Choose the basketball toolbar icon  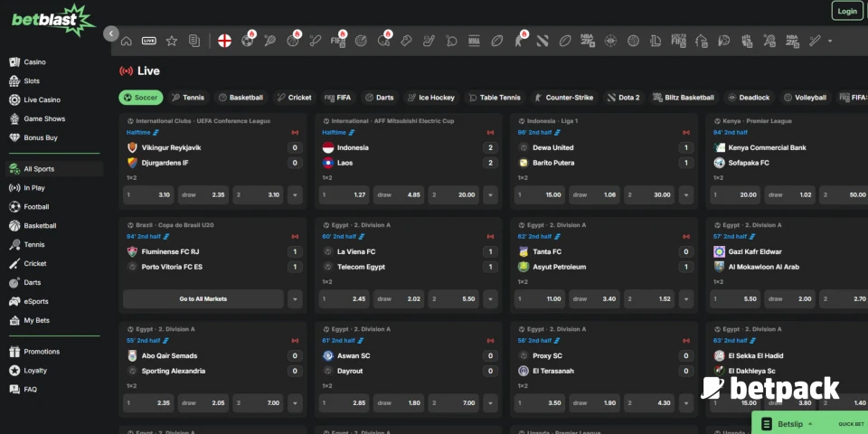293,41
